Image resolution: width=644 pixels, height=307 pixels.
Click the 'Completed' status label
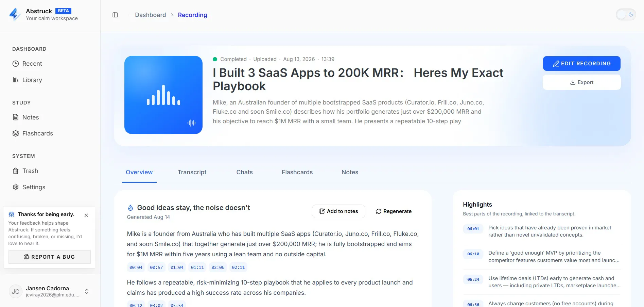[233, 59]
